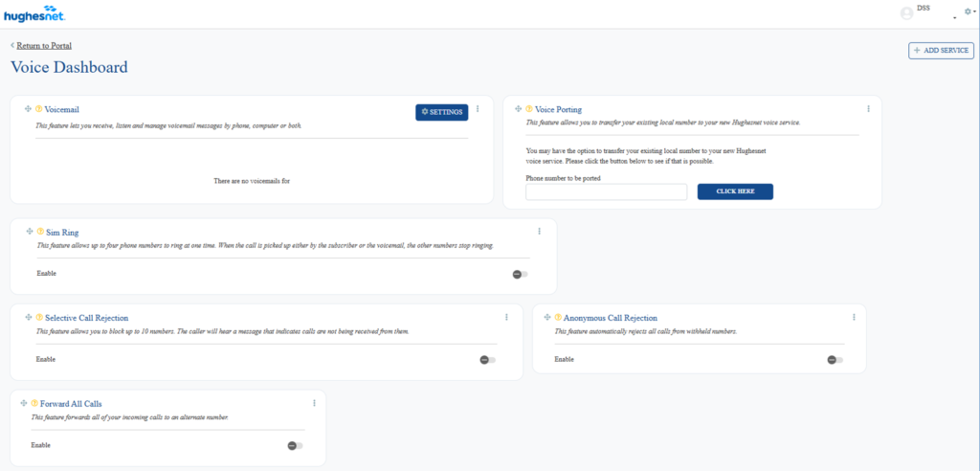Enable the Sim Ring toggle

[x=520, y=274]
